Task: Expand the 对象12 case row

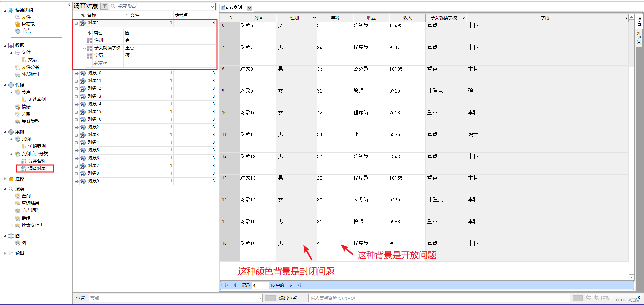Action: 76,89
